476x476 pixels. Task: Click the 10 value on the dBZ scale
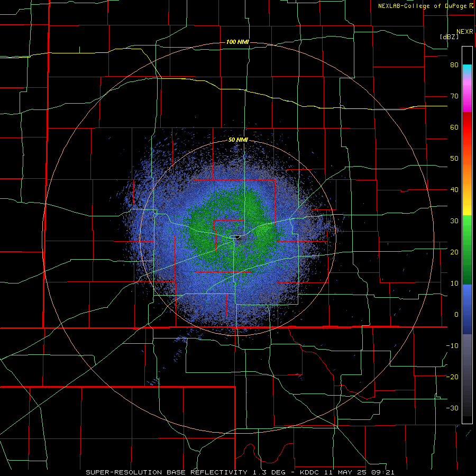pos(454,283)
